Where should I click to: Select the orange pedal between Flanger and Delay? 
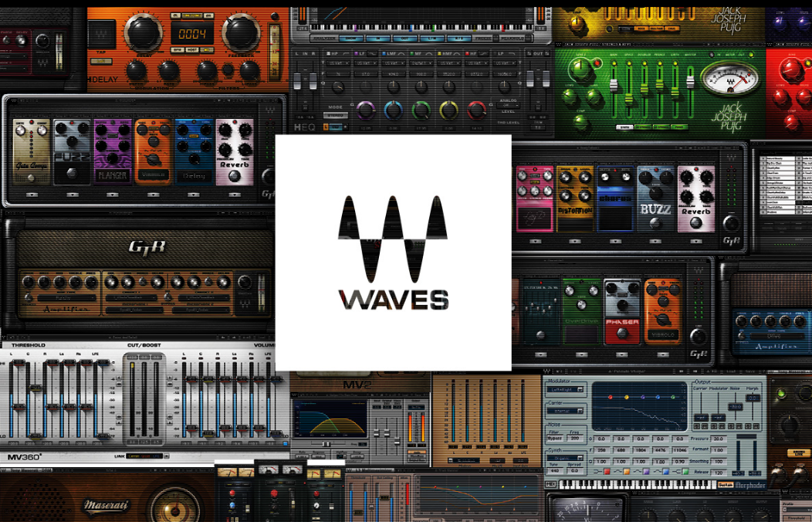[x=154, y=151]
